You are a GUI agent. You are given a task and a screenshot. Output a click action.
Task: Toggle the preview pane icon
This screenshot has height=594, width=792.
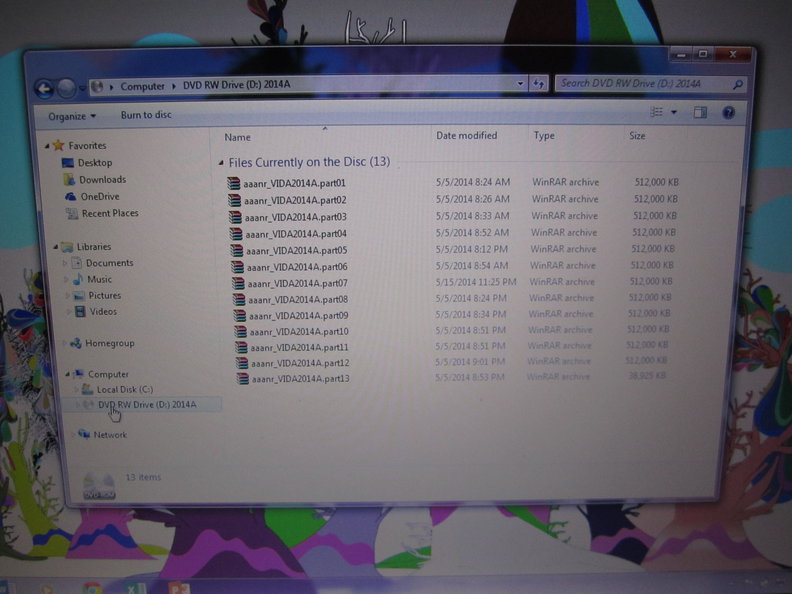(x=700, y=112)
